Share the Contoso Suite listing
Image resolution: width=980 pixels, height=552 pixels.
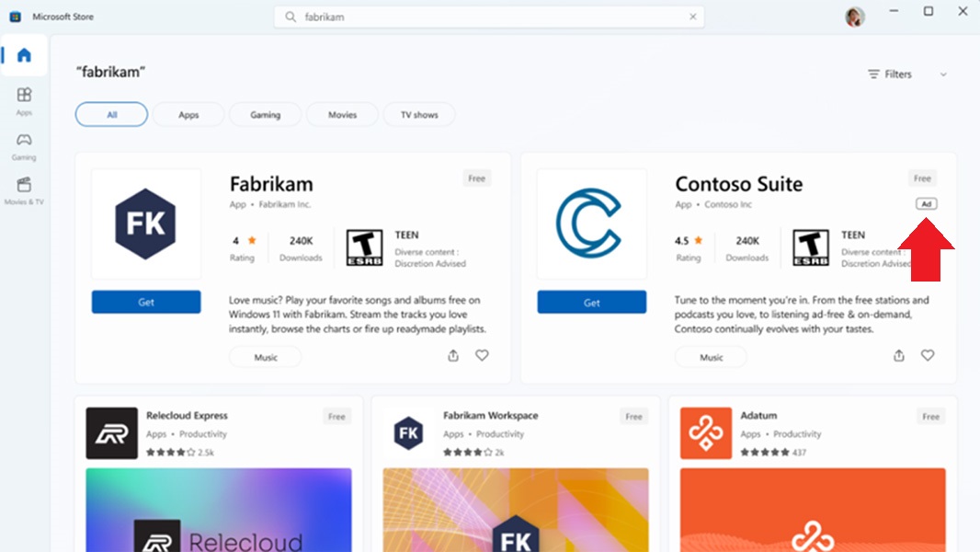point(899,356)
